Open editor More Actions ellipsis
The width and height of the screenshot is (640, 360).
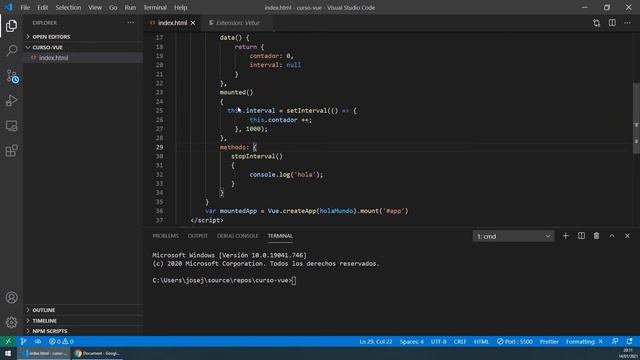(627, 23)
